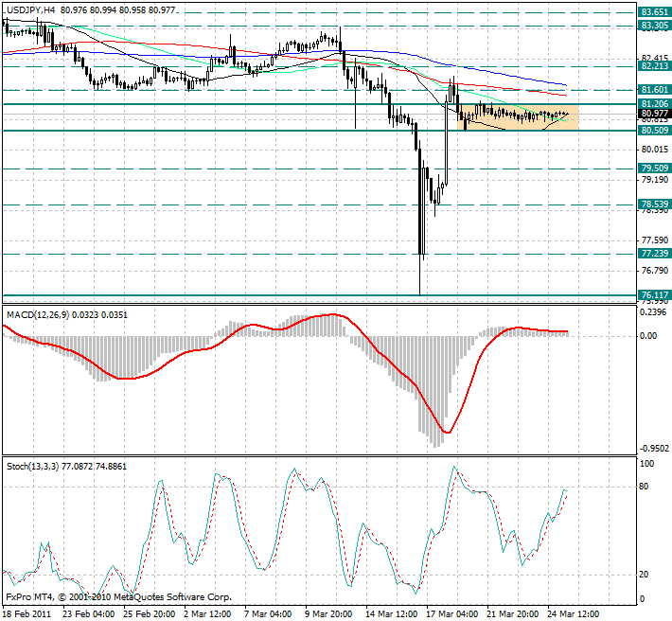Click the MACD 0.2396 scale value

click(653, 312)
